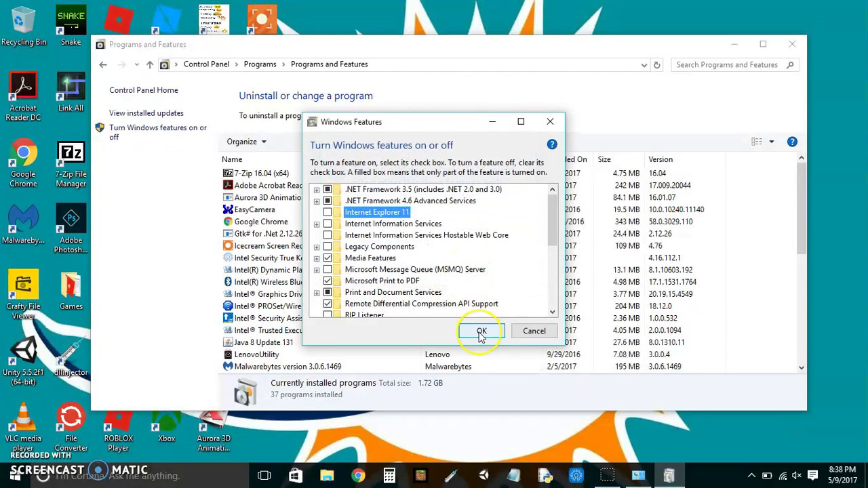Open the Store from the taskbar

[x=296, y=475]
